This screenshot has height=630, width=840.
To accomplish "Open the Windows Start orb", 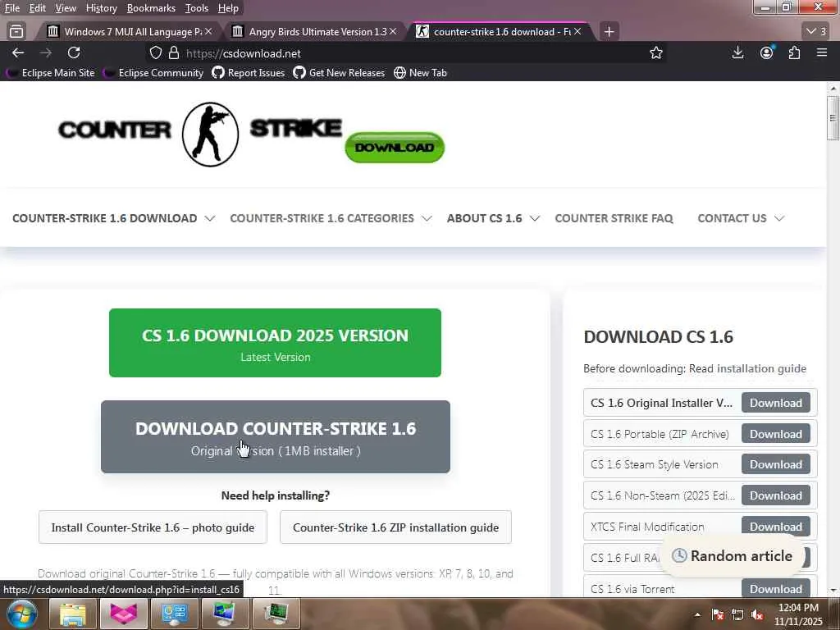I will coord(21,614).
